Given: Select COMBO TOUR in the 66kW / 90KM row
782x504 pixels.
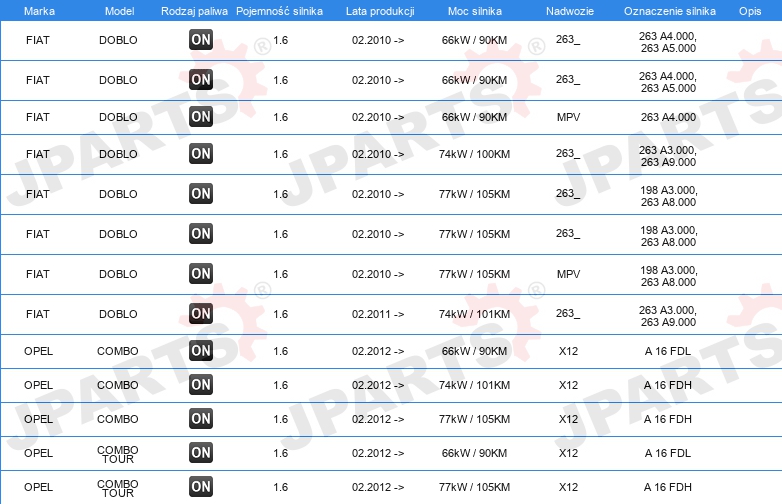Looking at the screenshot, I should [118, 454].
